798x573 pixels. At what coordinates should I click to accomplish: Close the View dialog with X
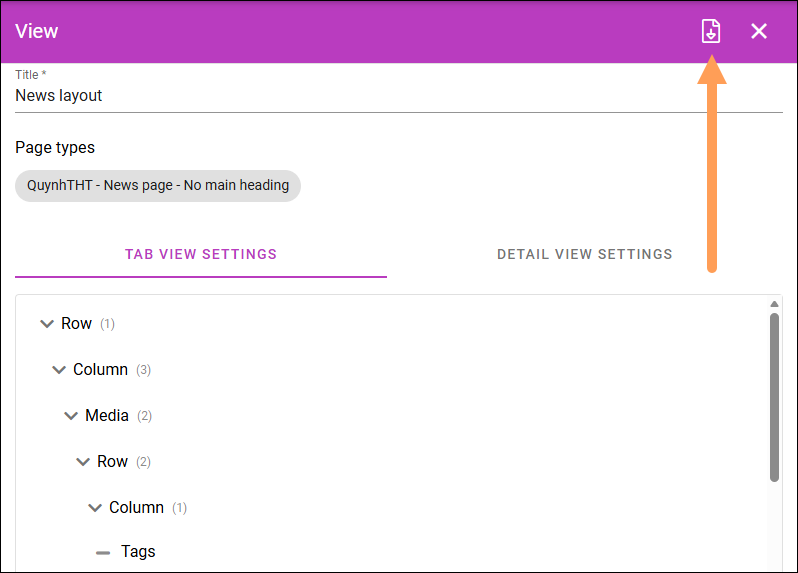point(759,31)
